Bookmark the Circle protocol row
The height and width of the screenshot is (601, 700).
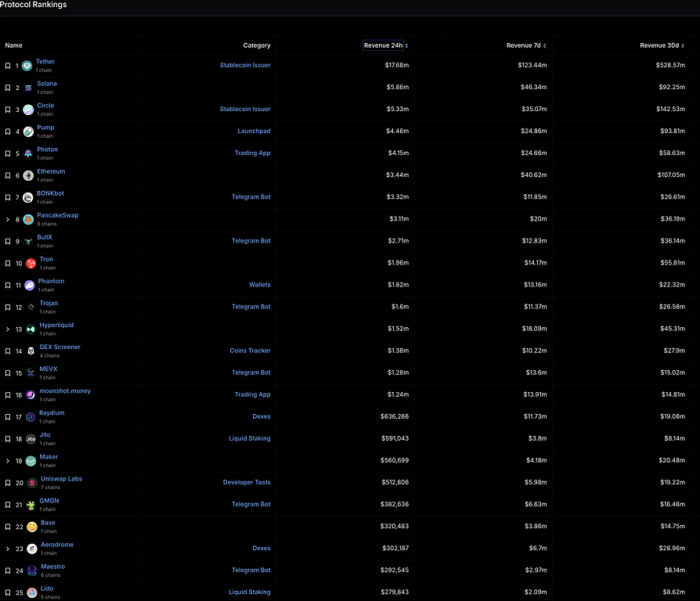pos(8,110)
